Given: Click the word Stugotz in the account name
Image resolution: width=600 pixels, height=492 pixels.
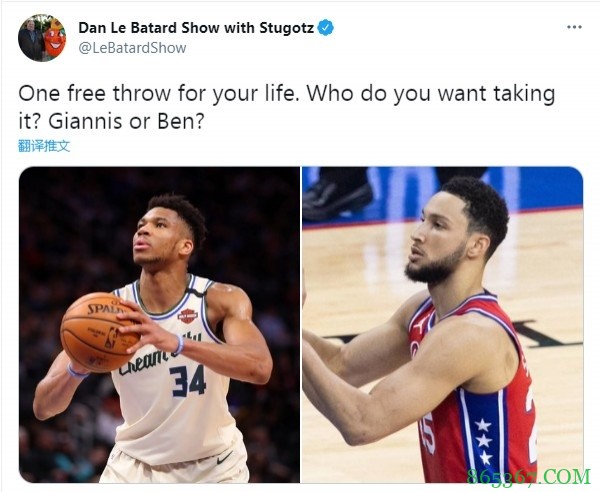Looking at the screenshot, I should (x=287, y=28).
